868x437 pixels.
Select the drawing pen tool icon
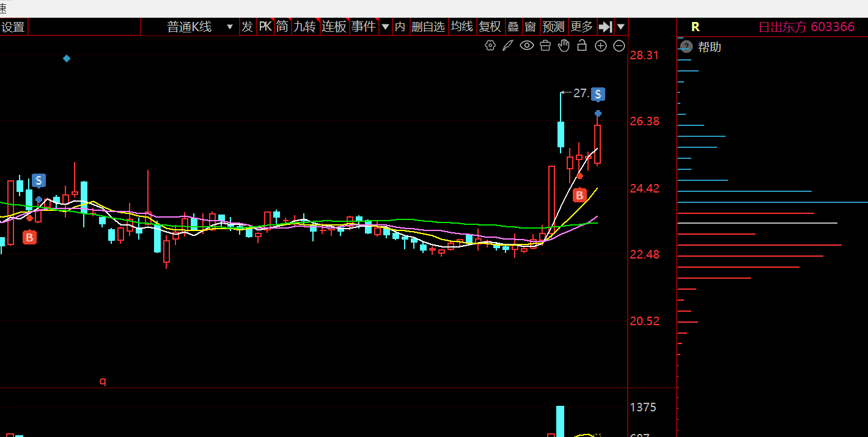507,45
